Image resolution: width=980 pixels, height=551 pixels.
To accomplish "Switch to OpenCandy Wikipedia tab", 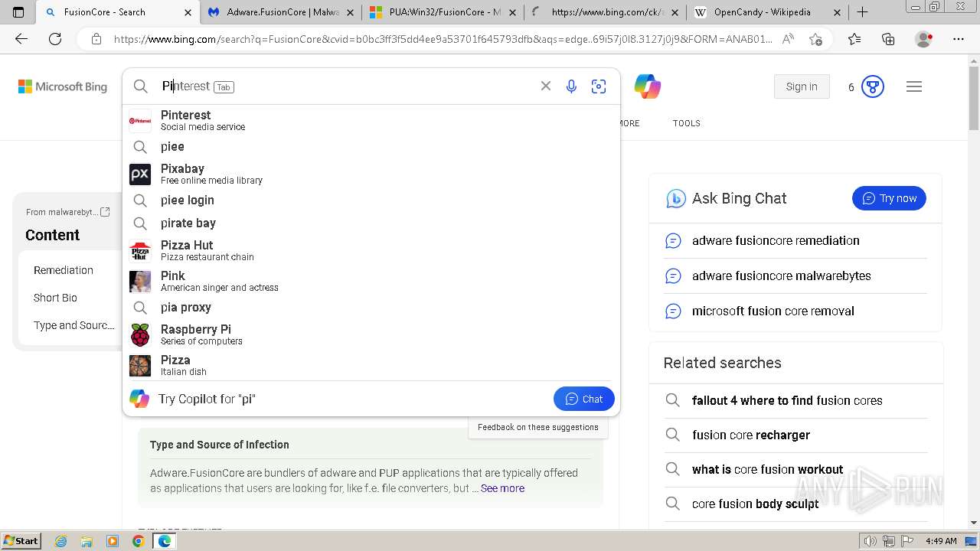I will click(x=768, y=12).
